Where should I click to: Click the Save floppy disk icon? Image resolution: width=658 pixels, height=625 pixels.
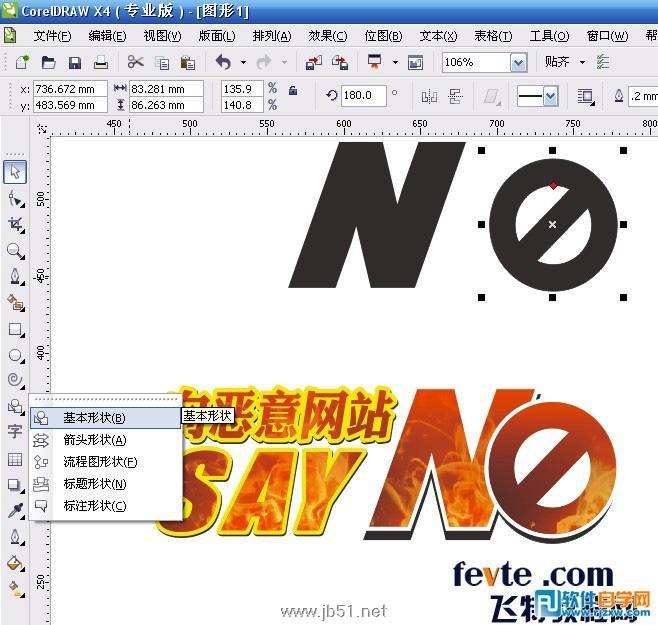(75, 63)
